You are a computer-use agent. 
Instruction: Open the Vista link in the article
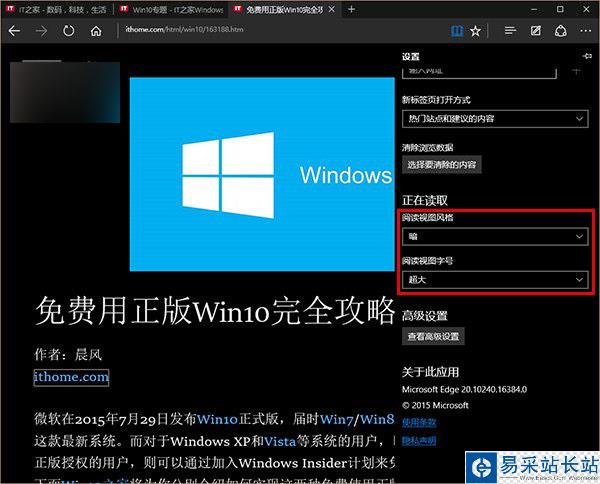click(x=280, y=442)
